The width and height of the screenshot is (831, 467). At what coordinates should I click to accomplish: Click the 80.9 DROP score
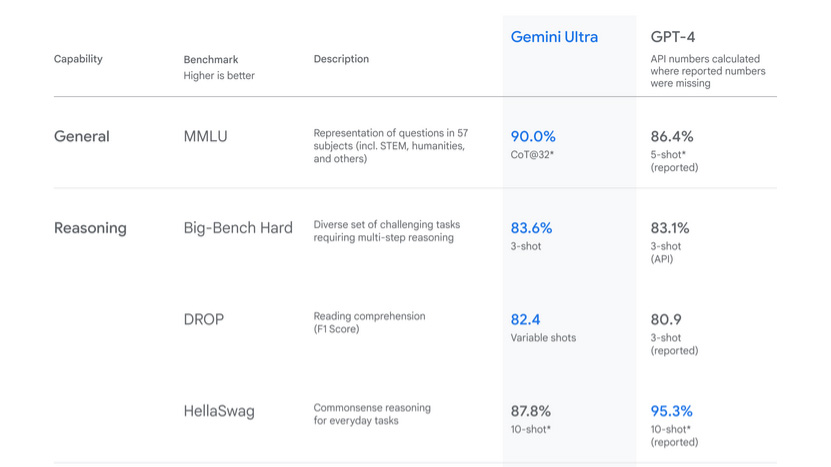tap(666, 319)
